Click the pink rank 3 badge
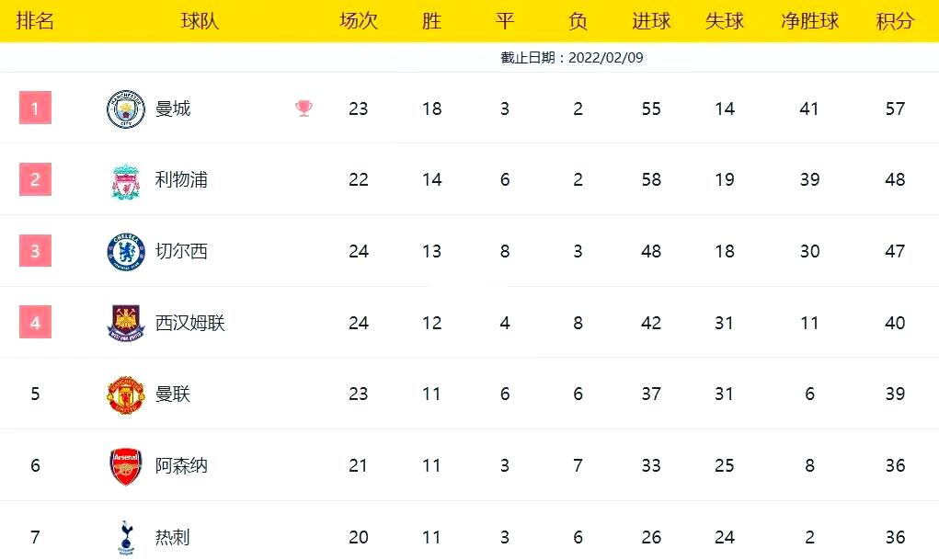 [x=35, y=251]
